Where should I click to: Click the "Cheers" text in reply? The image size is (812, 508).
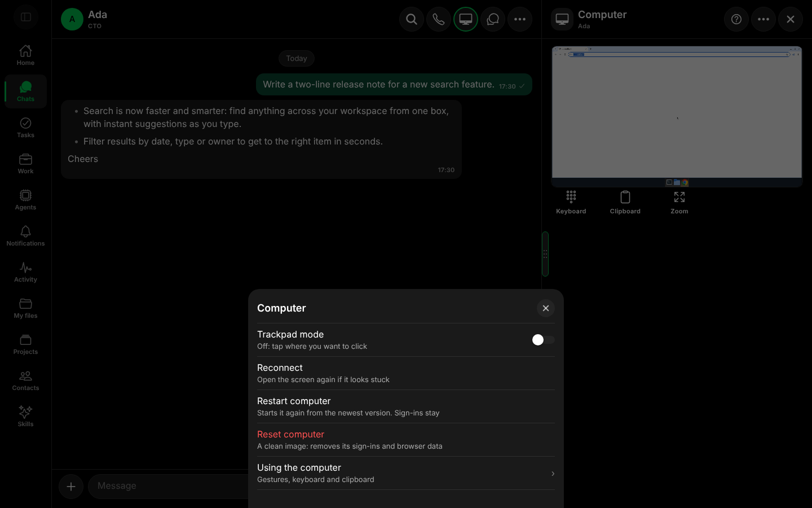coord(83,159)
